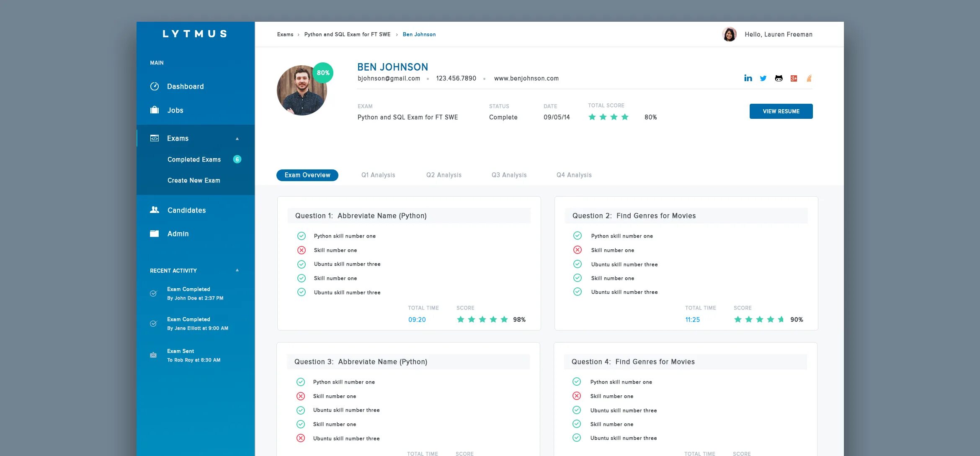Click the Dashboard gauge icon in sidebar

155,87
